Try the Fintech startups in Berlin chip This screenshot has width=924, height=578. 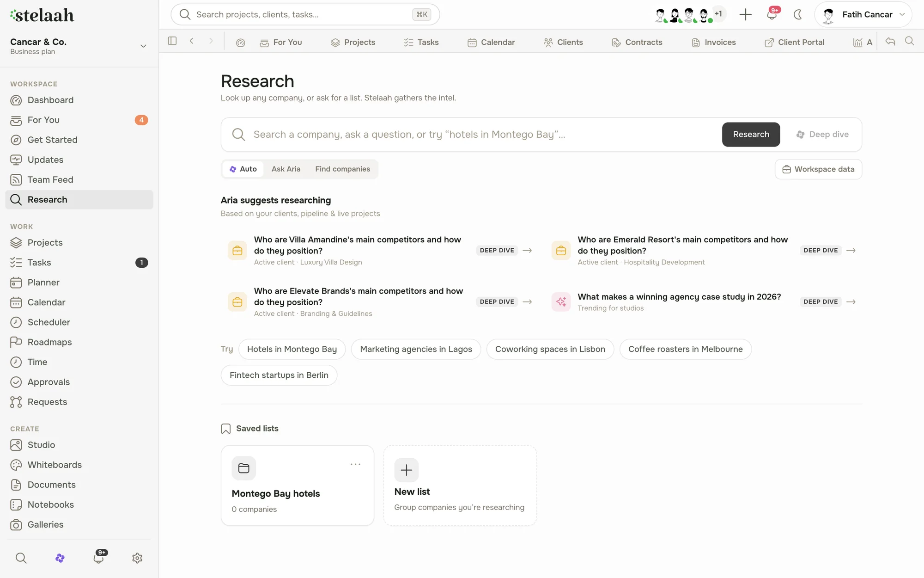pos(279,375)
